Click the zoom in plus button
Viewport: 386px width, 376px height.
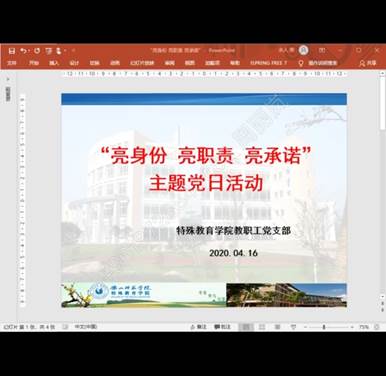[x=352, y=327]
